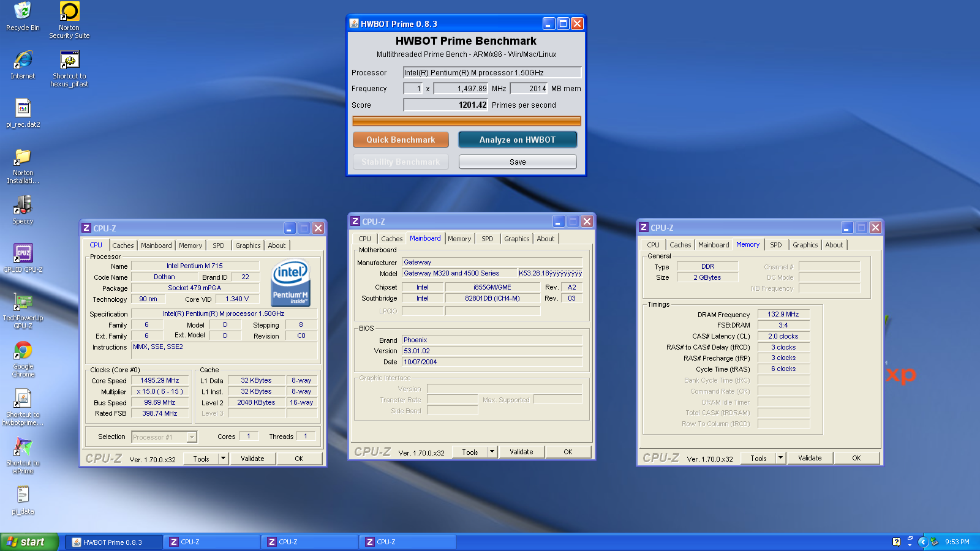Select the Norton Installation folder icon
This screenshot has height=551, width=980.
pos(23,165)
